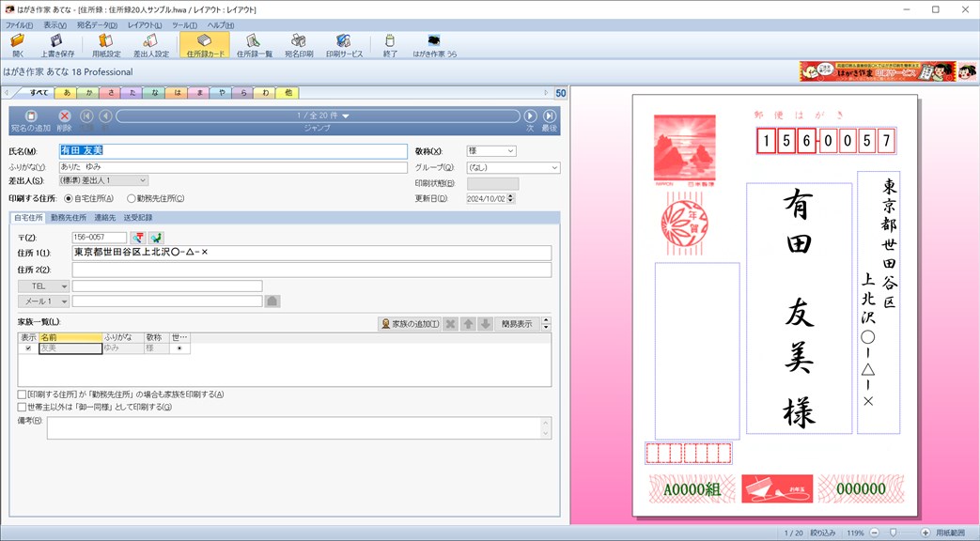
Task: Click the 氏名 name input field
Action: 233,151
